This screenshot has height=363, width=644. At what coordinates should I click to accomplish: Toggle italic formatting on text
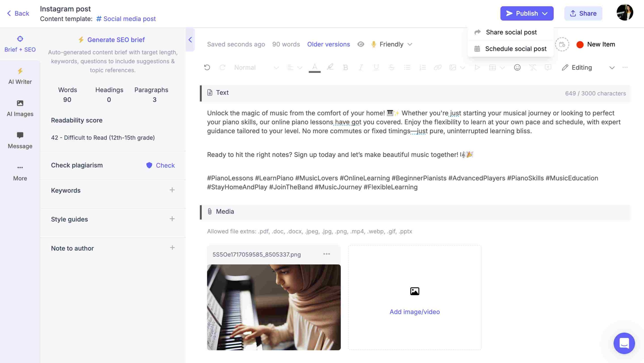tap(360, 68)
